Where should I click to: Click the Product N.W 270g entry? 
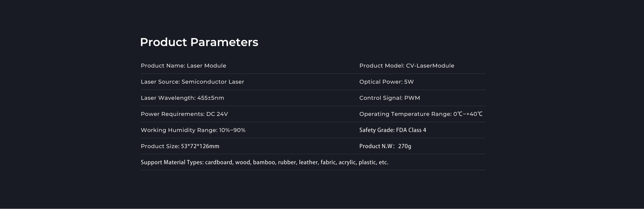(x=385, y=146)
